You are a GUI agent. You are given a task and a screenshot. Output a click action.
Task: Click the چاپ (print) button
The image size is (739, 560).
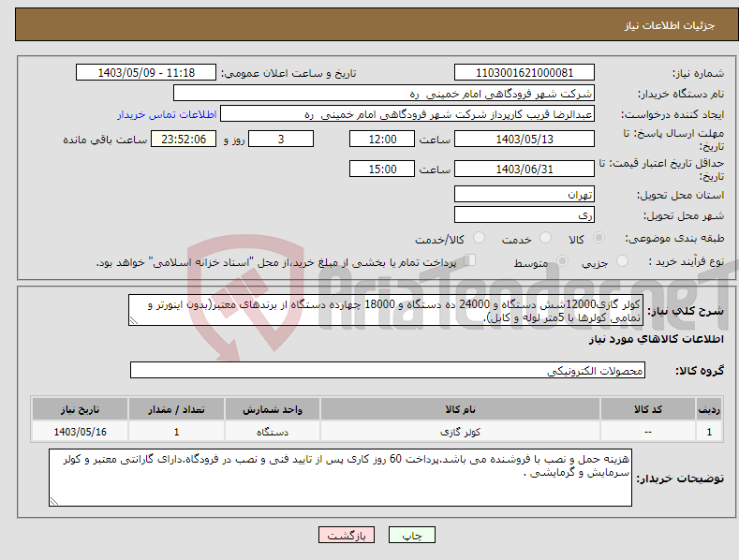[x=411, y=535]
